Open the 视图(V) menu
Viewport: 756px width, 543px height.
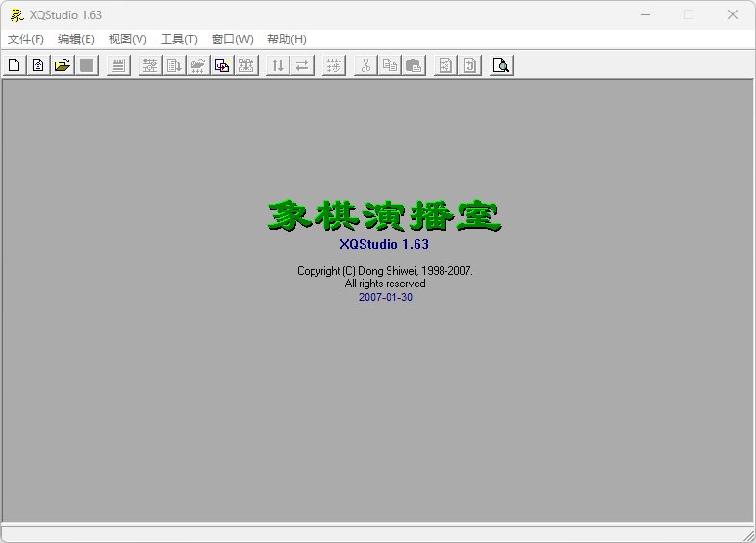pos(128,39)
